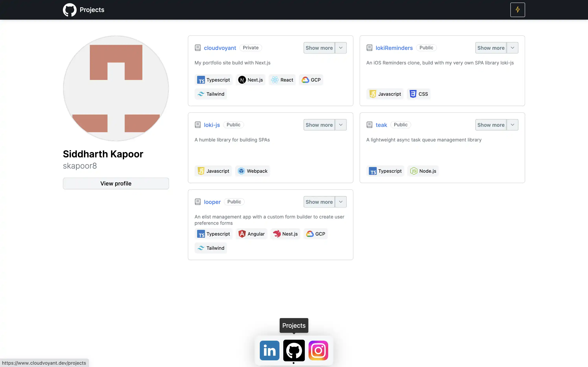Click the GitHub logo in header
Screen dimensions: 588x367
tap(70, 10)
